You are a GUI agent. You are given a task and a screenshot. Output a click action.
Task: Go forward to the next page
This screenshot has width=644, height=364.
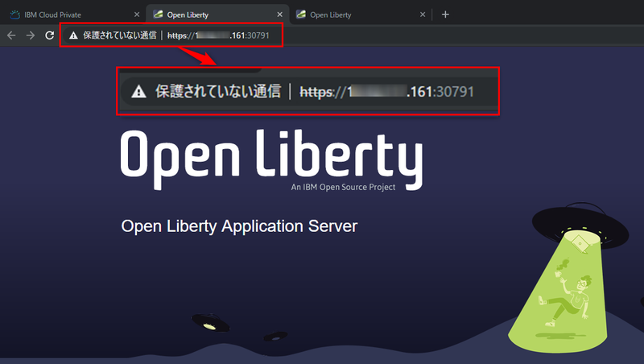(31, 35)
